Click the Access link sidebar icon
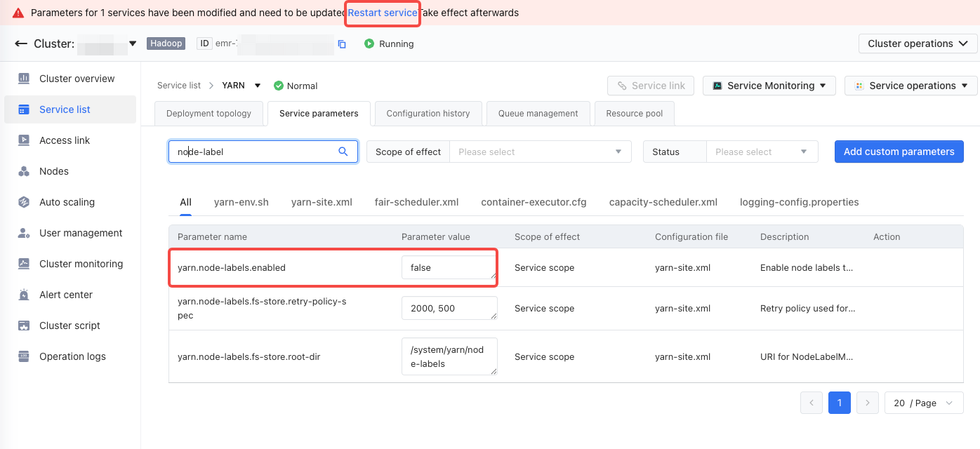980x449 pixels. pos(24,140)
